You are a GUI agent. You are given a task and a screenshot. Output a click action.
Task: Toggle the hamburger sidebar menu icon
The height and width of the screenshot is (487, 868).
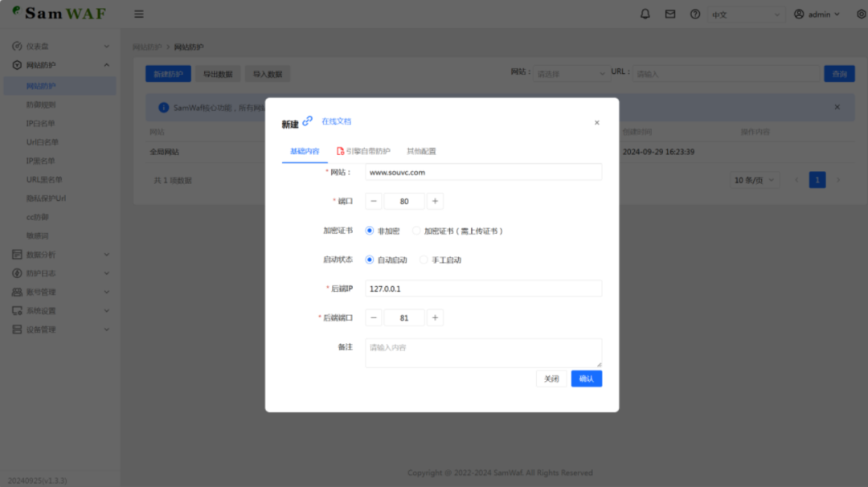[139, 14]
